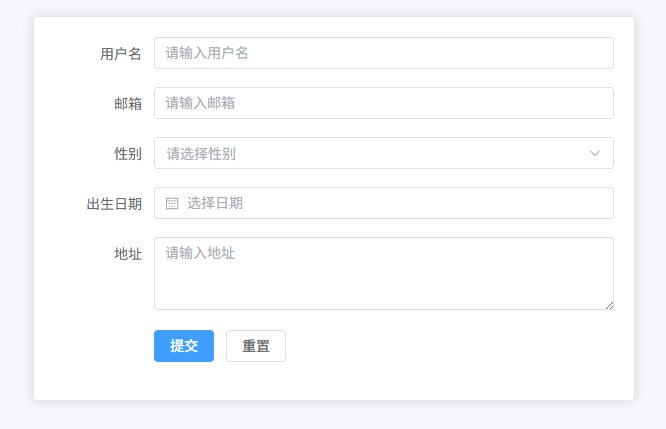The width and height of the screenshot is (666, 429).
Task: Click the address textarea resize handle
Action: tap(609, 305)
